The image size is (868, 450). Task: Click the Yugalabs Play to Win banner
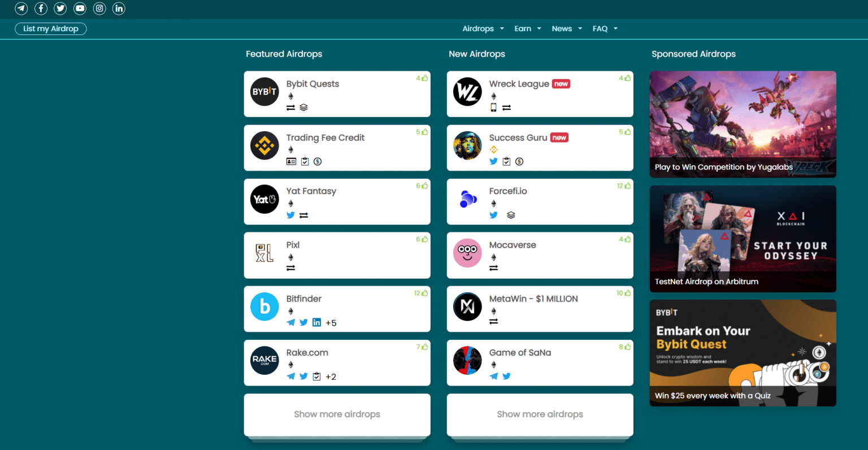(x=743, y=124)
